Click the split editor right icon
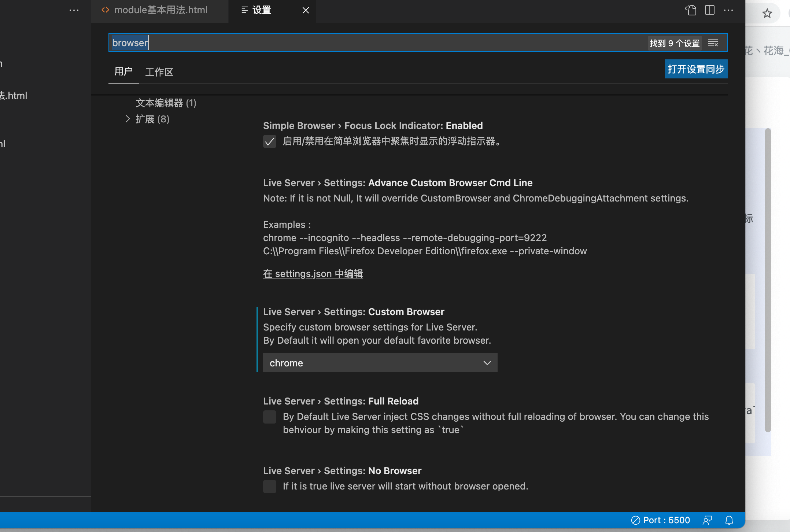 pos(710,10)
